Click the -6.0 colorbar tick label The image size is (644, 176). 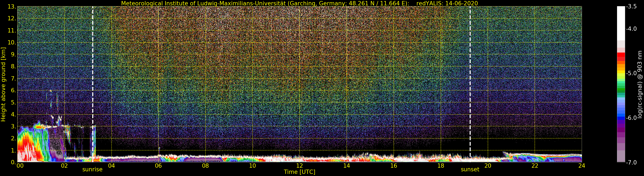(x=631, y=118)
